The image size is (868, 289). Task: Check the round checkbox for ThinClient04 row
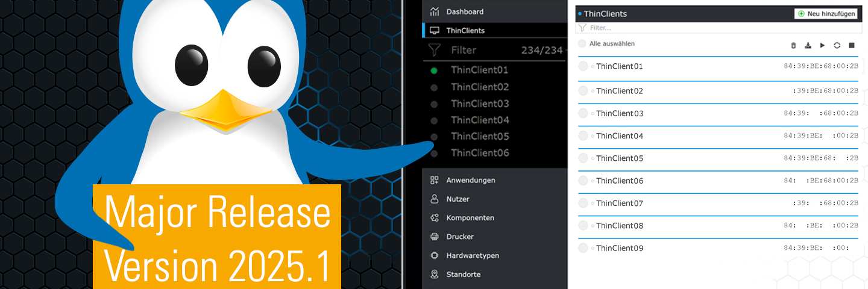[x=583, y=135]
